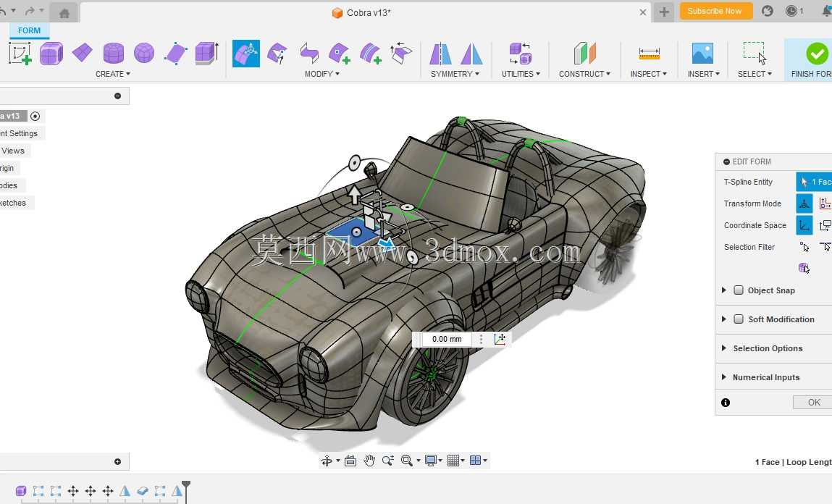Expand the comments panel plus button
Image resolution: width=832 pixels, height=504 pixels.
tap(118, 461)
